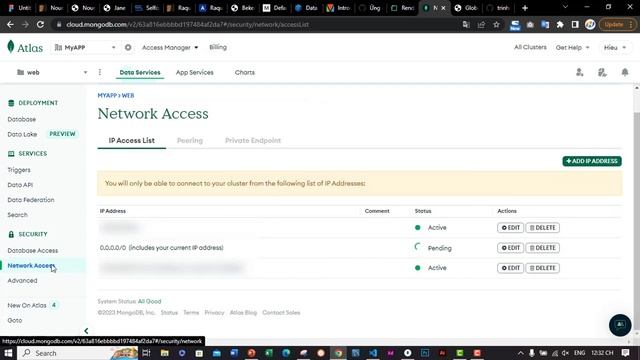Viewport: 640px width, 360px height.
Task: Open the Hieu user menu
Action: 615,47
